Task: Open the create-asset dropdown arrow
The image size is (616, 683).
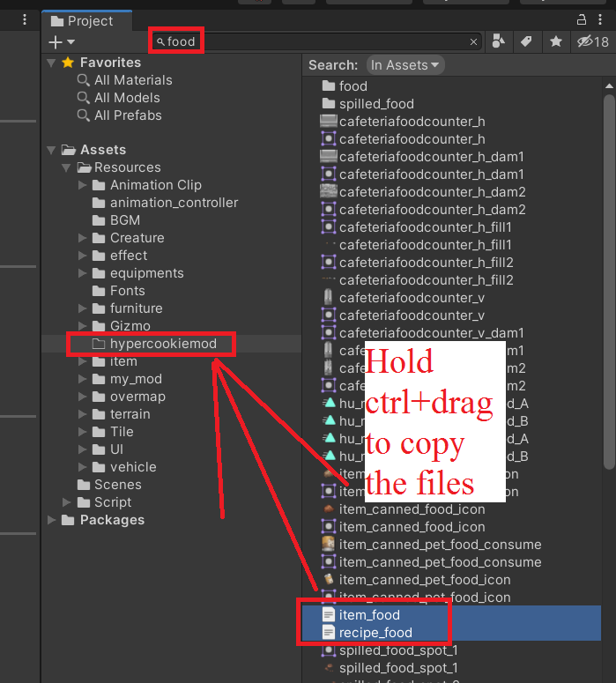Action: 71,42
